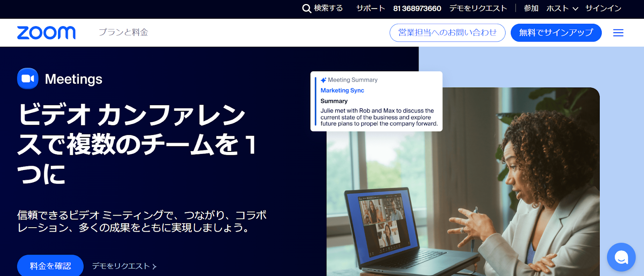Click 参加 to join a meeting
644x276 pixels.
point(531,8)
